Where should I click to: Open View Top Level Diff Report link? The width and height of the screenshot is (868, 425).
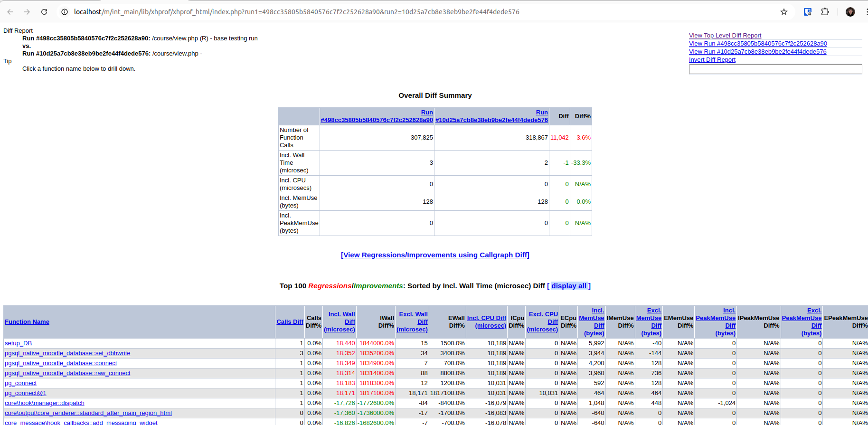[x=725, y=36]
